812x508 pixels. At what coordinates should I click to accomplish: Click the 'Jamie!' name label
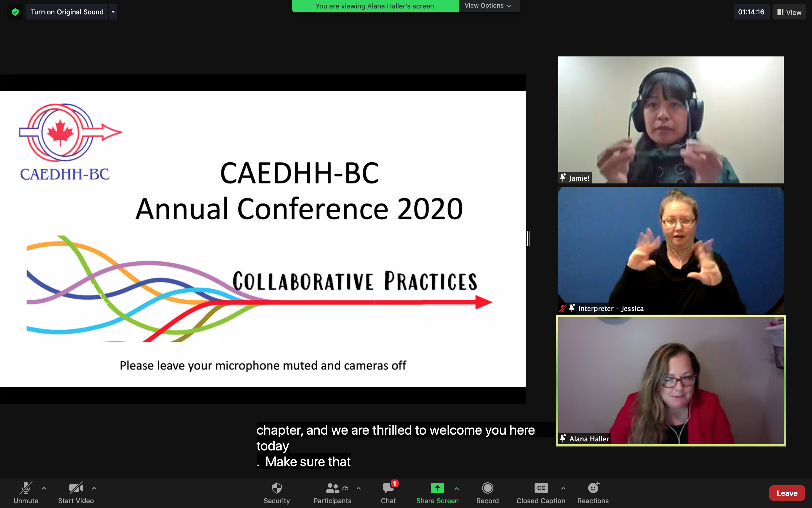point(579,178)
